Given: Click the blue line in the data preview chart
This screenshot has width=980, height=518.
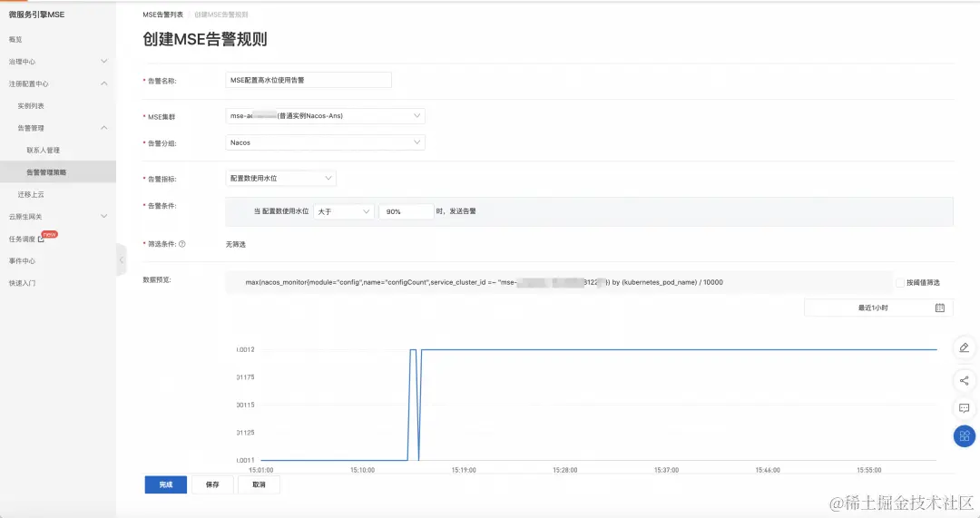Looking at the screenshot, I should pyautogui.click(x=679, y=350).
